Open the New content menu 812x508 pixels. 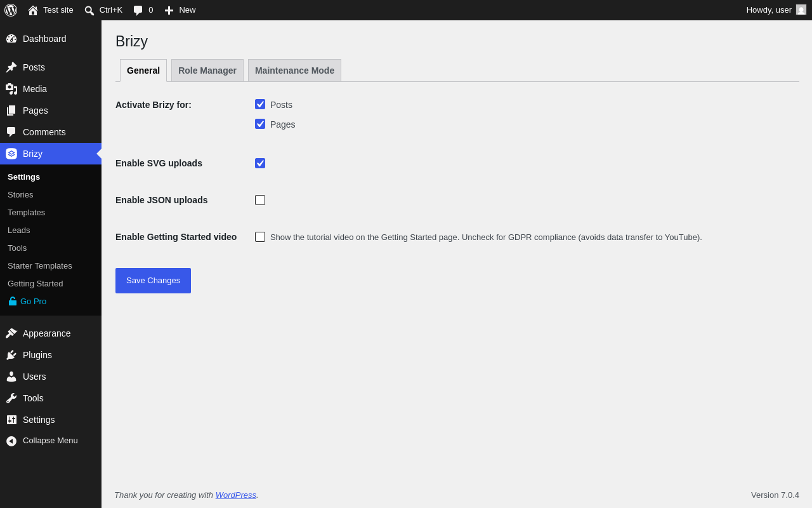pos(180,10)
